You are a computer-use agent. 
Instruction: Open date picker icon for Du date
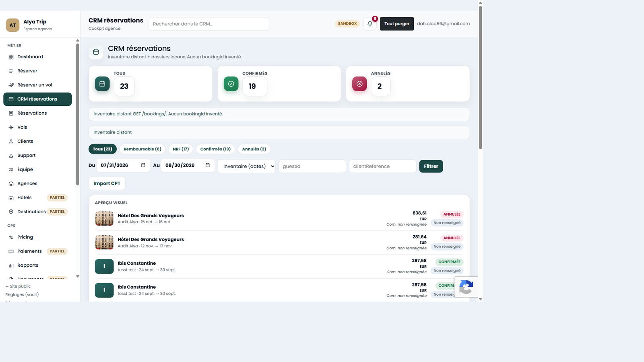[143, 165]
